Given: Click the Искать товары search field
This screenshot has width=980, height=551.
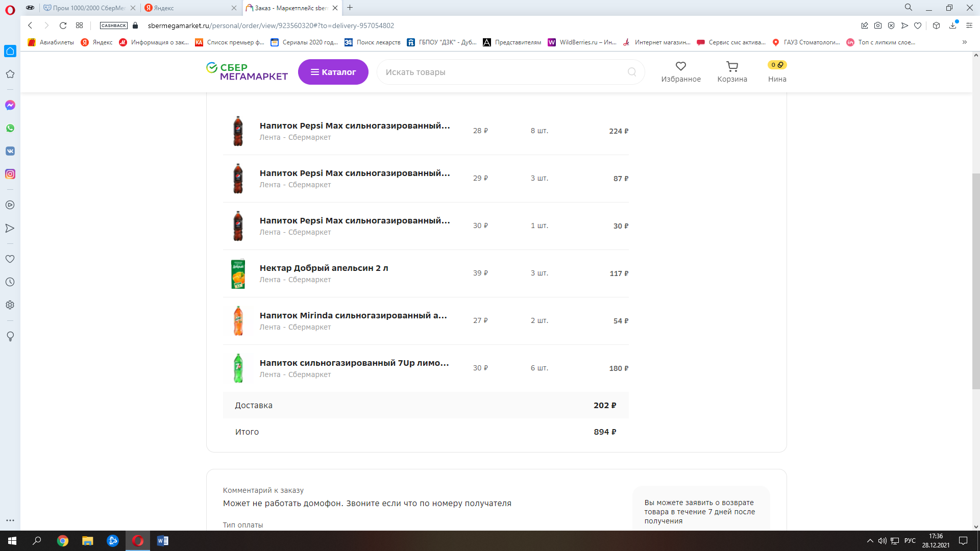Looking at the screenshot, I should (510, 72).
